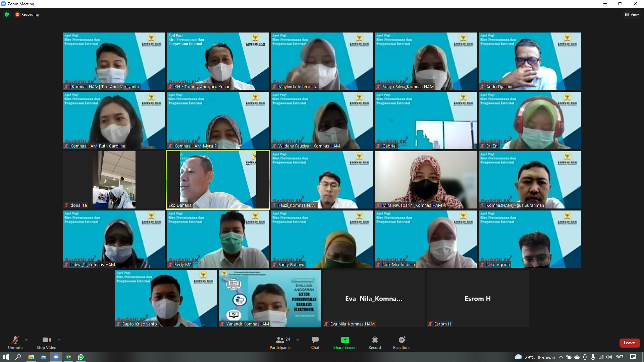Image resolution: width=644 pixels, height=362 pixels.
Task: Show hidden system tray icons
Action: 560,357
